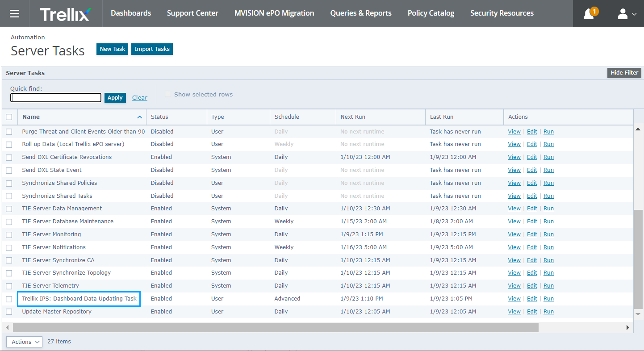644x351 pixels.
Task: Run Update Master Repository task
Action: coord(548,312)
